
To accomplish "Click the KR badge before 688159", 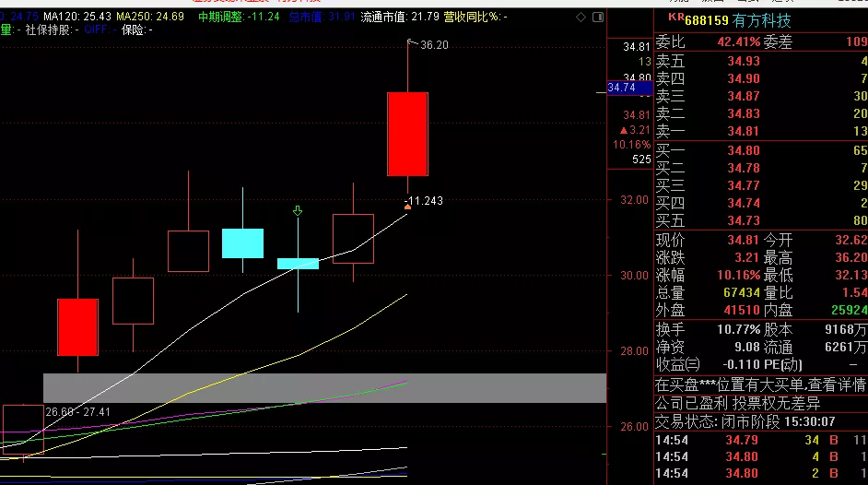I will coord(676,18).
